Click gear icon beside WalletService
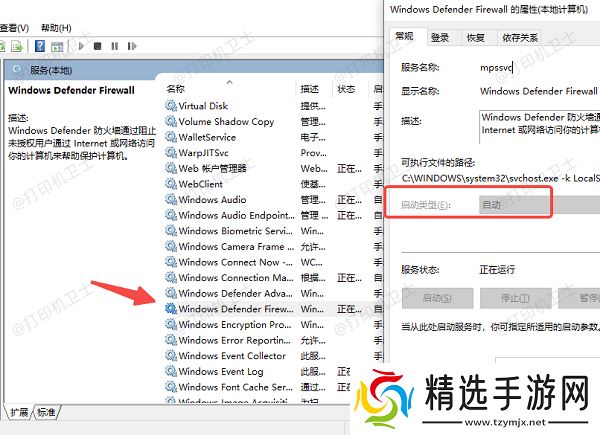600x435 pixels. click(x=171, y=137)
